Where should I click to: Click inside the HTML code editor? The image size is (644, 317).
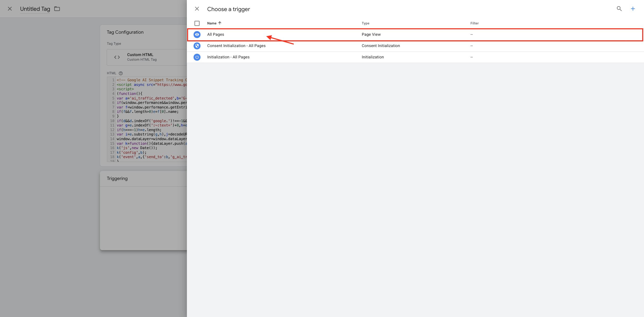(147, 119)
